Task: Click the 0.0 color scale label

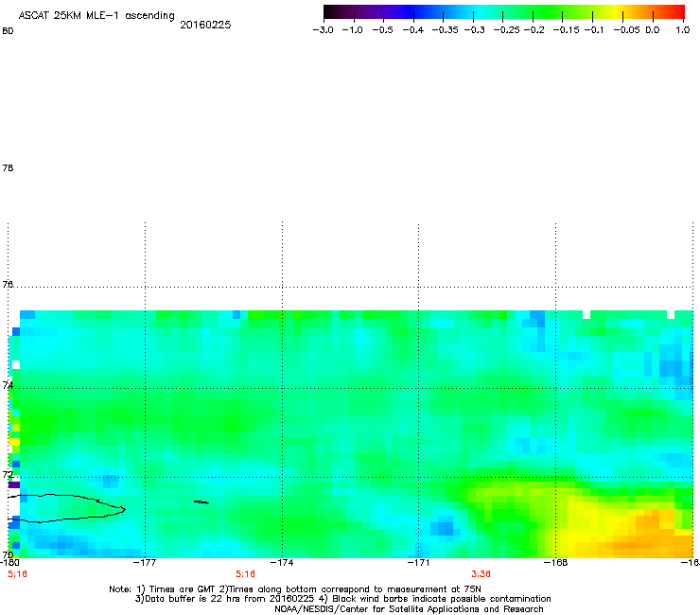Action: pyautogui.click(x=653, y=30)
